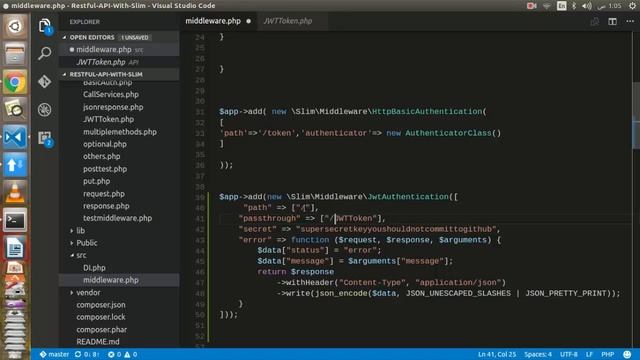Select JWTToken.php in Open Editors list
640x360 pixels.
tap(119, 62)
